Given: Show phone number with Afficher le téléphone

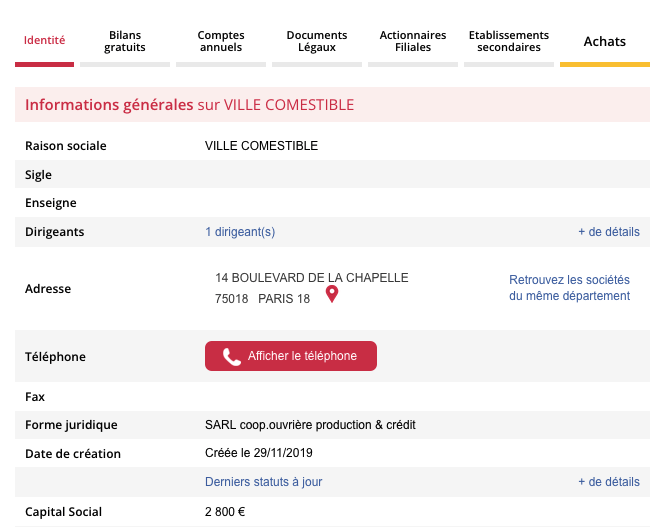Looking at the screenshot, I should [x=291, y=356].
